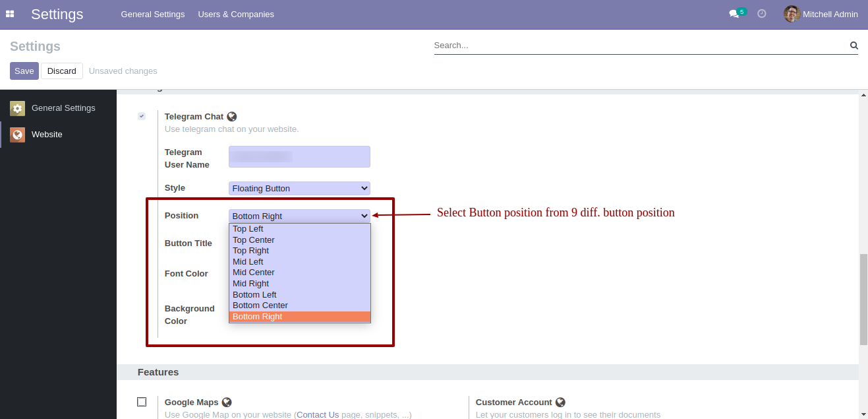The width and height of the screenshot is (868, 419).
Task: Open the Style dropdown showing Floating Button
Action: [x=300, y=188]
